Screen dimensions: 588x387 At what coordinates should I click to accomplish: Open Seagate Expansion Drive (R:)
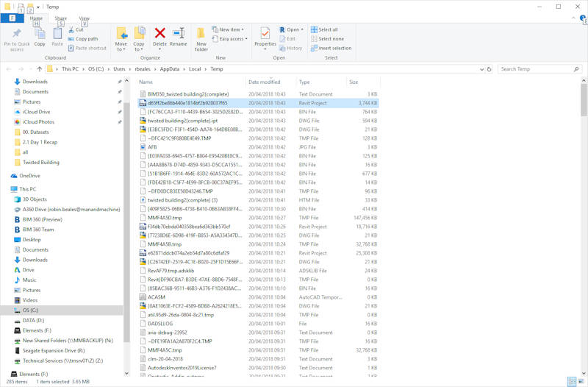[53, 351]
